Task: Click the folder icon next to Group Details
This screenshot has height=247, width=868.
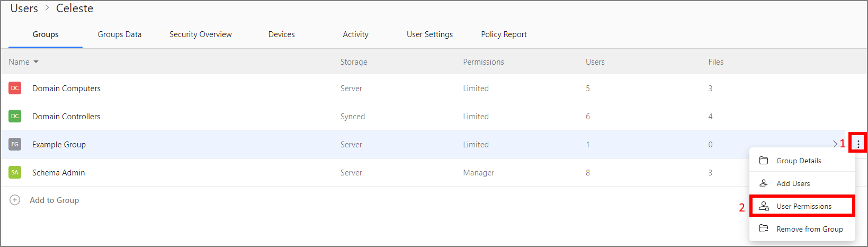Action: 764,161
